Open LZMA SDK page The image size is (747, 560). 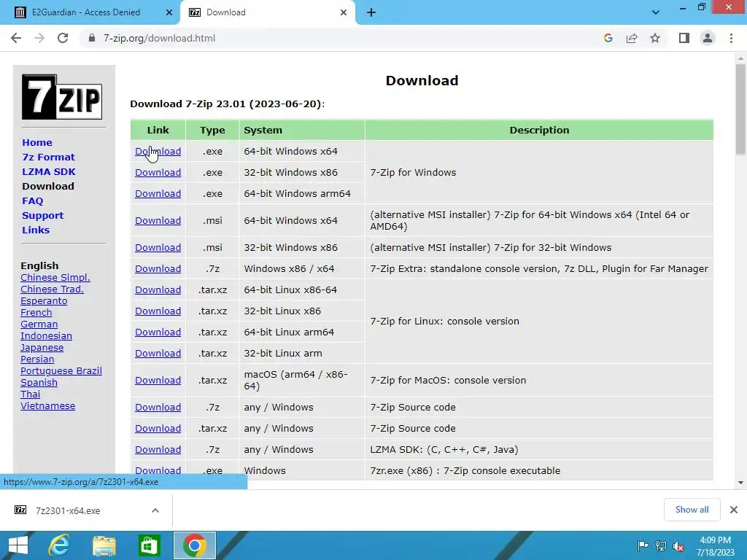49,171
